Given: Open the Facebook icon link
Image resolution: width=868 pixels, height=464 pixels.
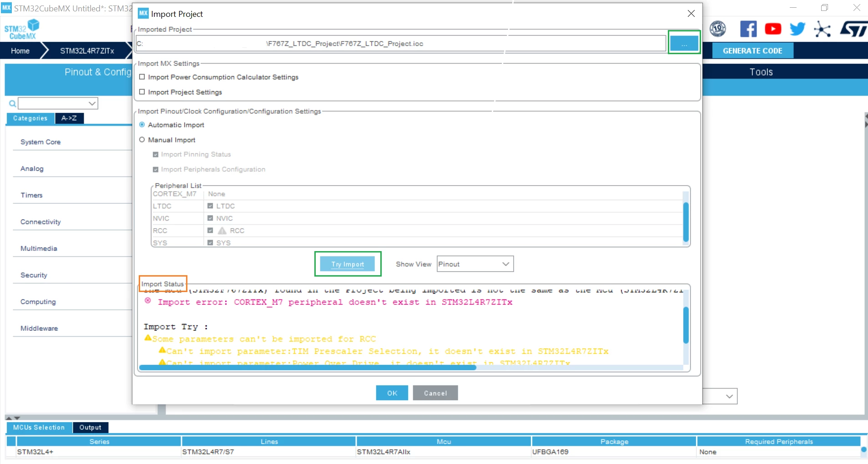Looking at the screenshot, I should point(748,29).
